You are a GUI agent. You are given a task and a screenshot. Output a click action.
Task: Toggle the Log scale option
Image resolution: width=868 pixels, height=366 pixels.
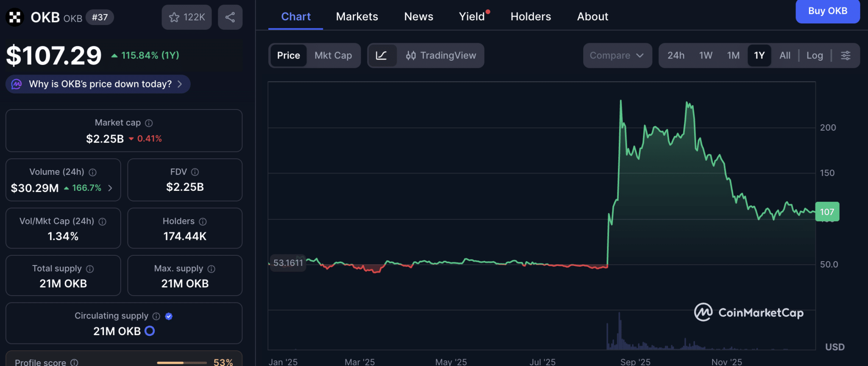coord(815,56)
